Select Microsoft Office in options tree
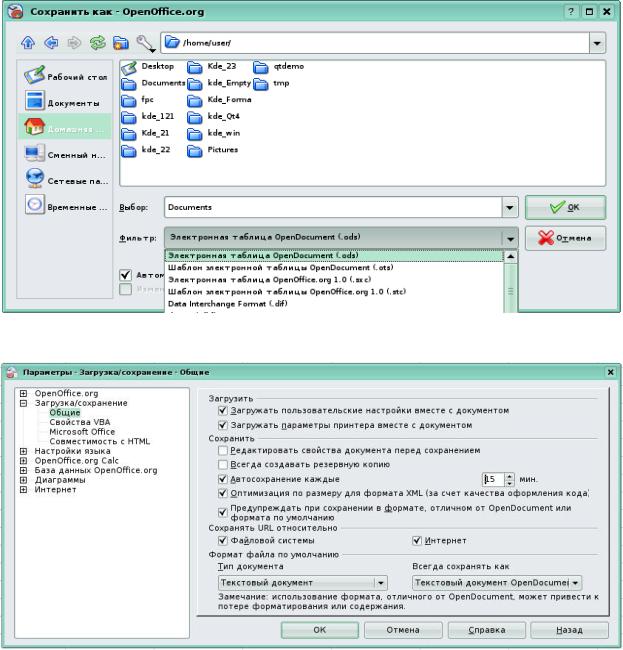This screenshot has height=650, width=623. (82, 432)
